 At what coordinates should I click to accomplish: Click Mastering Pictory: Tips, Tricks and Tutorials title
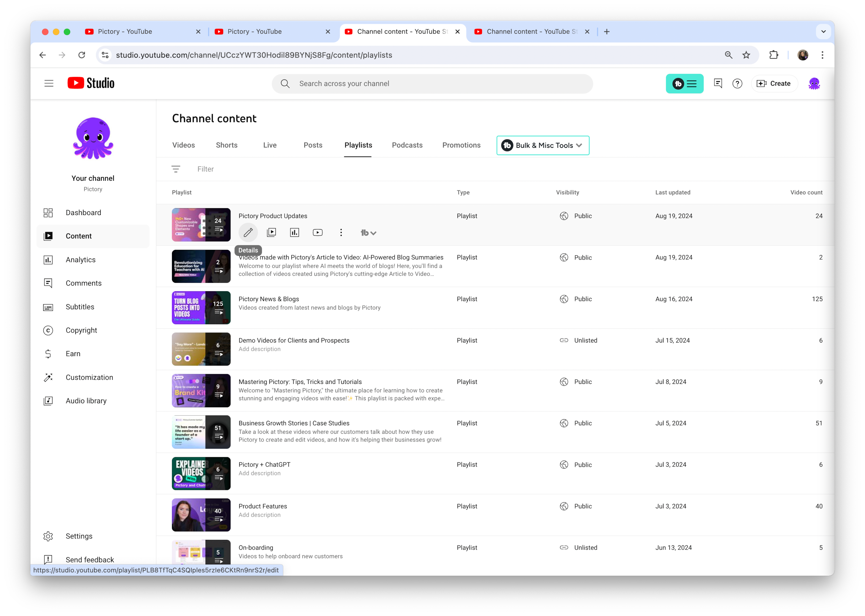tap(300, 382)
